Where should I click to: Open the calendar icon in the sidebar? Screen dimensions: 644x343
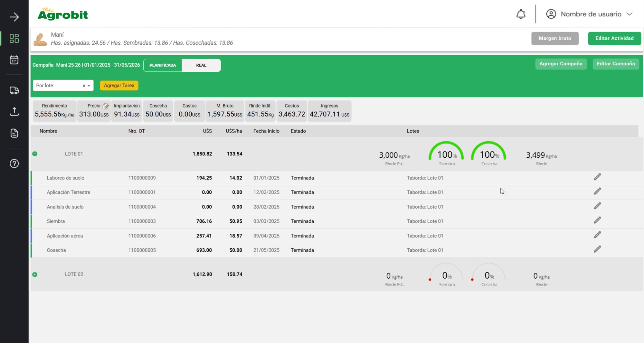[x=14, y=60]
